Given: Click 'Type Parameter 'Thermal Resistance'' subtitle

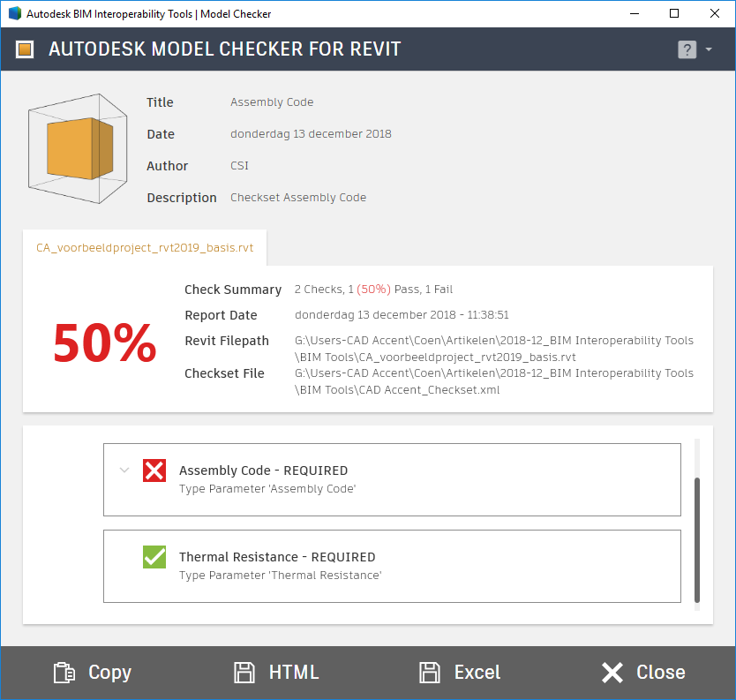Looking at the screenshot, I should click(x=281, y=576).
